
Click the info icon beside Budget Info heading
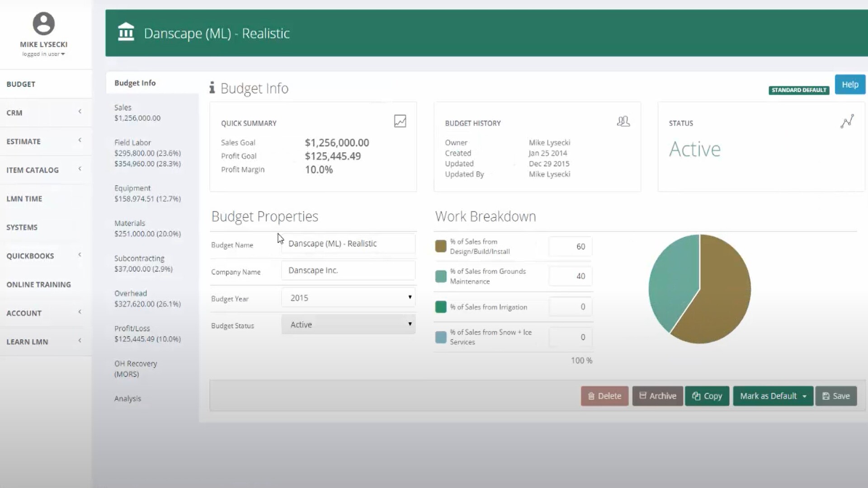pyautogui.click(x=212, y=88)
